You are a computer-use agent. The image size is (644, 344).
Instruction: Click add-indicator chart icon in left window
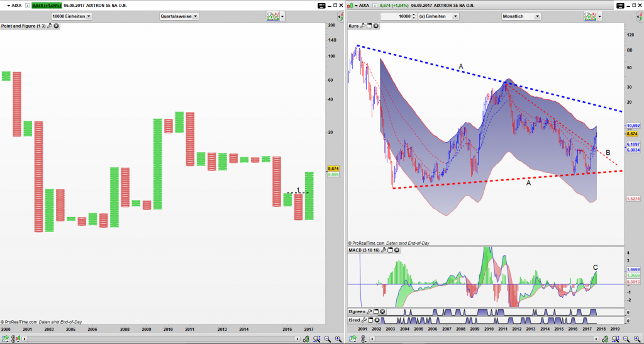(273, 16)
